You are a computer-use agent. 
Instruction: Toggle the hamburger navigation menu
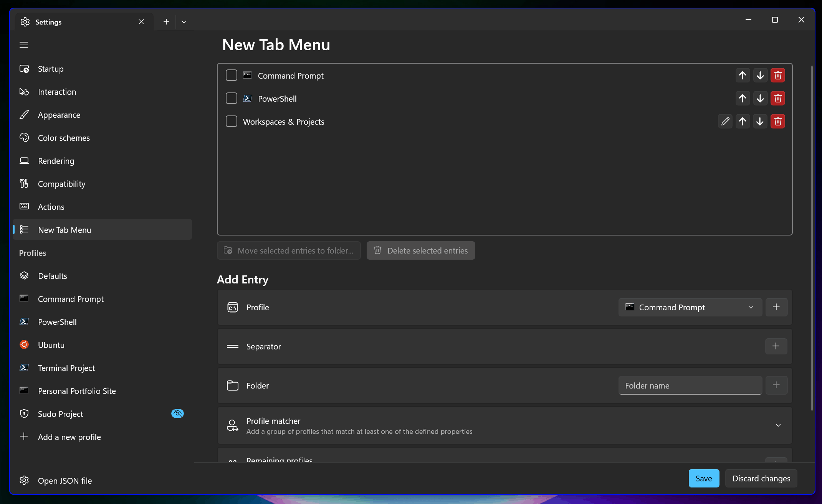pos(24,45)
